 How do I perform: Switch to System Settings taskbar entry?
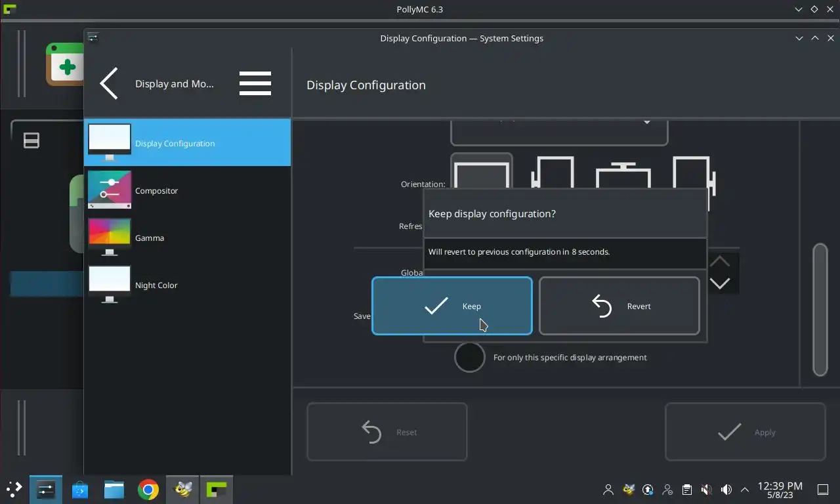(46, 489)
